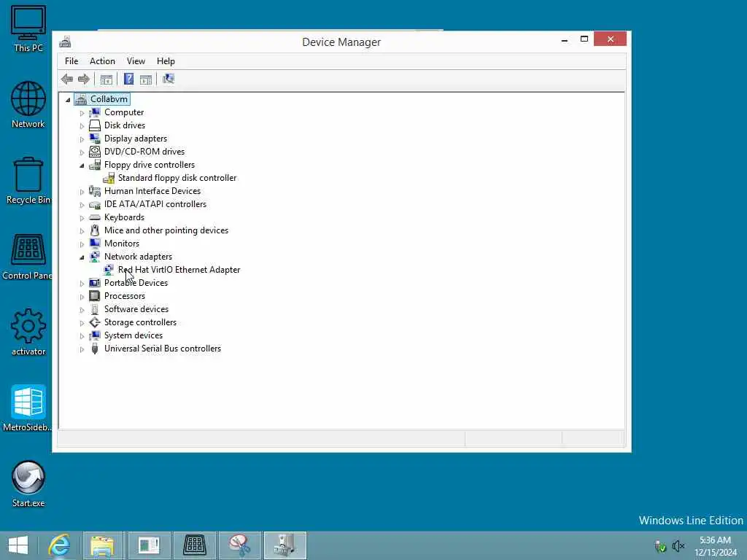Select Human Interface Devices label
Screen dimensions: 747x560
pyautogui.click(x=152, y=191)
